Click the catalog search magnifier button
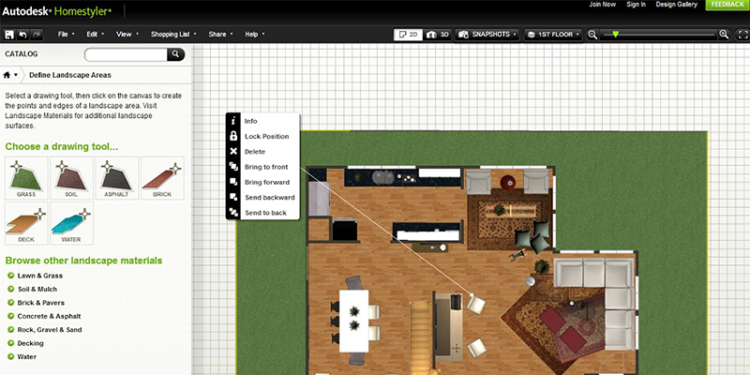Screen dimensions: 750x375 tap(176, 54)
